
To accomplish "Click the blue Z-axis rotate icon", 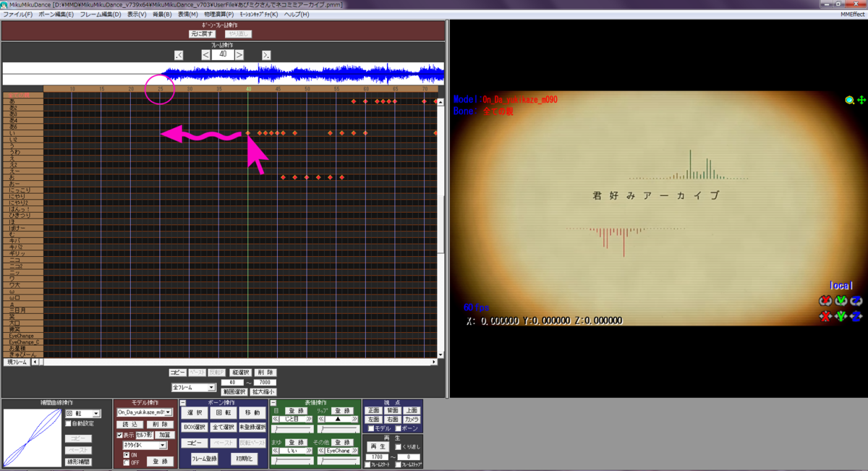I will (x=856, y=301).
